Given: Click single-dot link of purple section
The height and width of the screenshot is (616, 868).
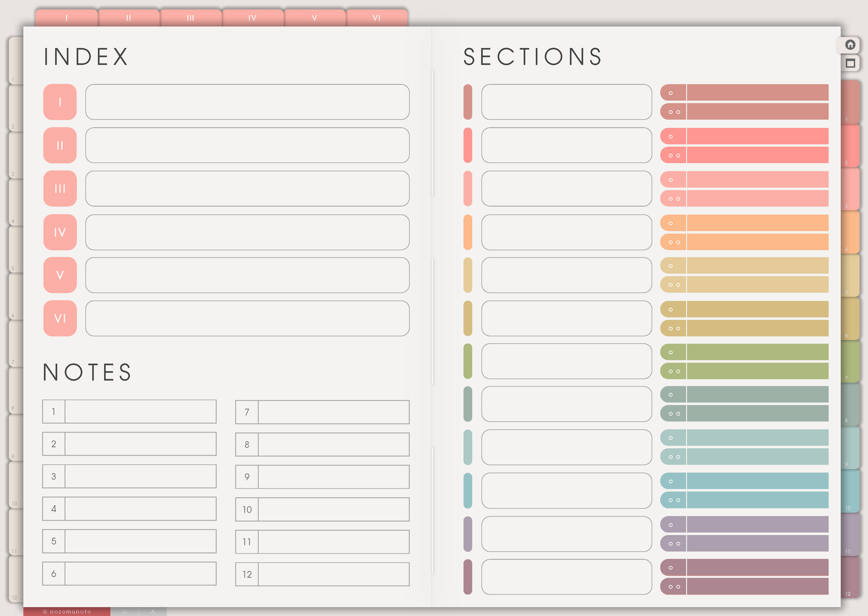Looking at the screenshot, I should 673,525.
